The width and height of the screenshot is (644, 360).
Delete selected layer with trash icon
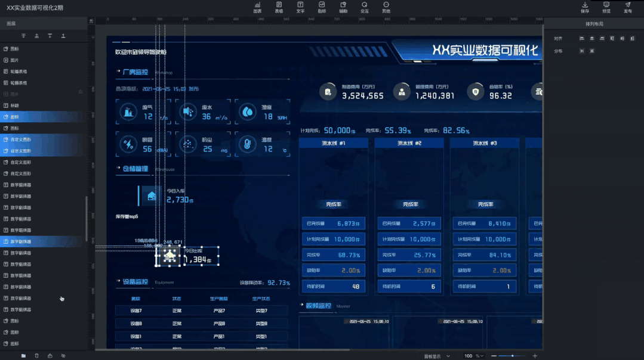pyautogui.click(x=37, y=356)
